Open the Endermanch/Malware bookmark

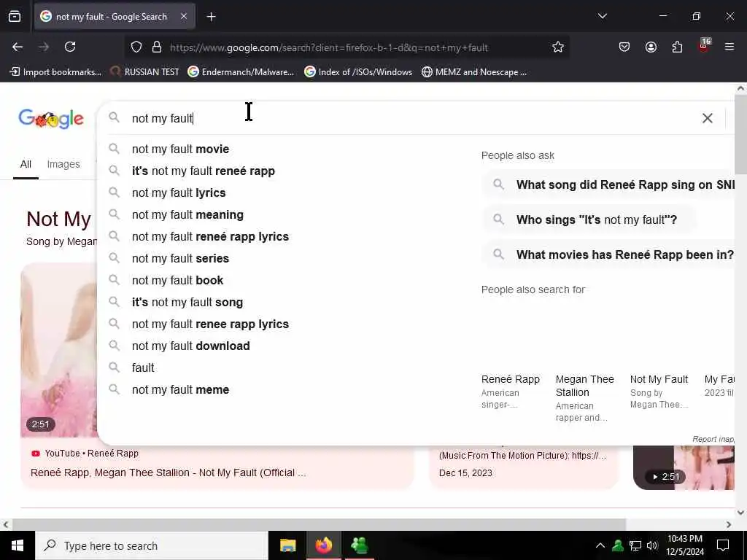(241, 72)
